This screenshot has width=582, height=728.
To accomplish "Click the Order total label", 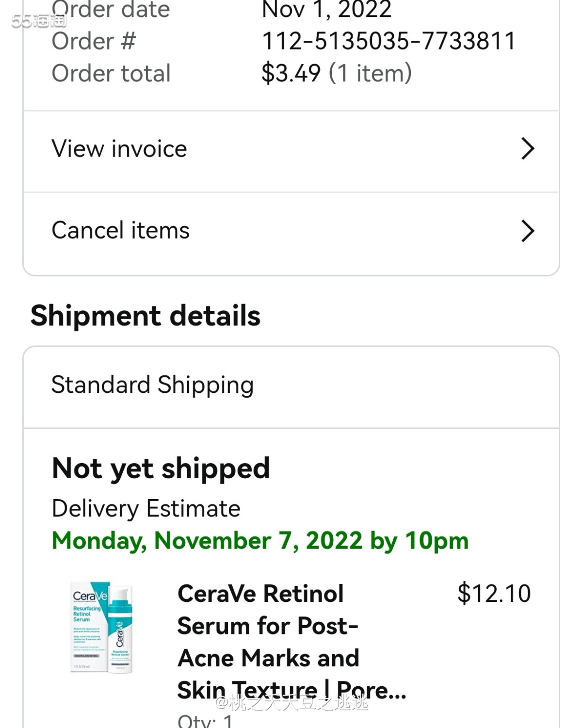I will click(x=111, y=73).
